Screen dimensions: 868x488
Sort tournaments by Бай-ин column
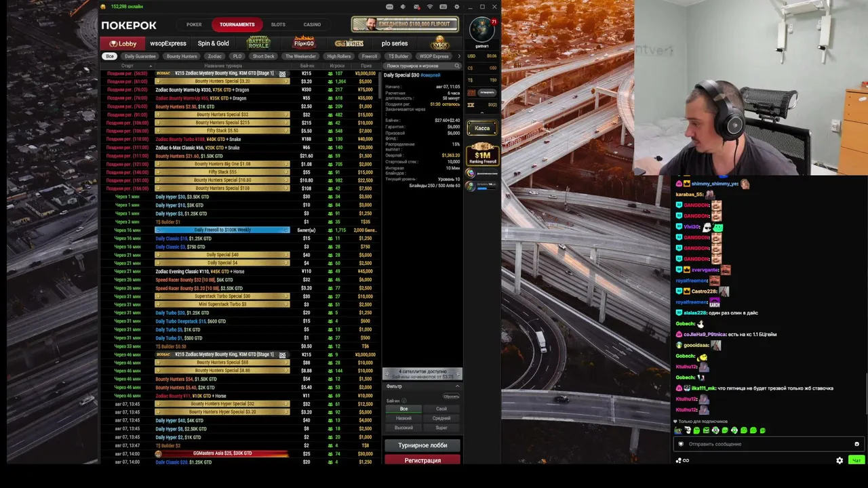(x=307, y=66)
